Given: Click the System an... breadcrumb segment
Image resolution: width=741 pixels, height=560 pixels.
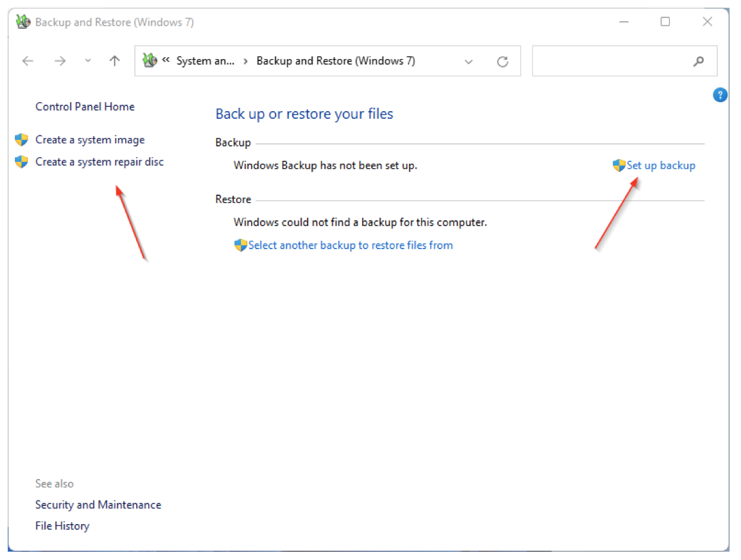Looking at the screenshot, I should coord(205,61).
